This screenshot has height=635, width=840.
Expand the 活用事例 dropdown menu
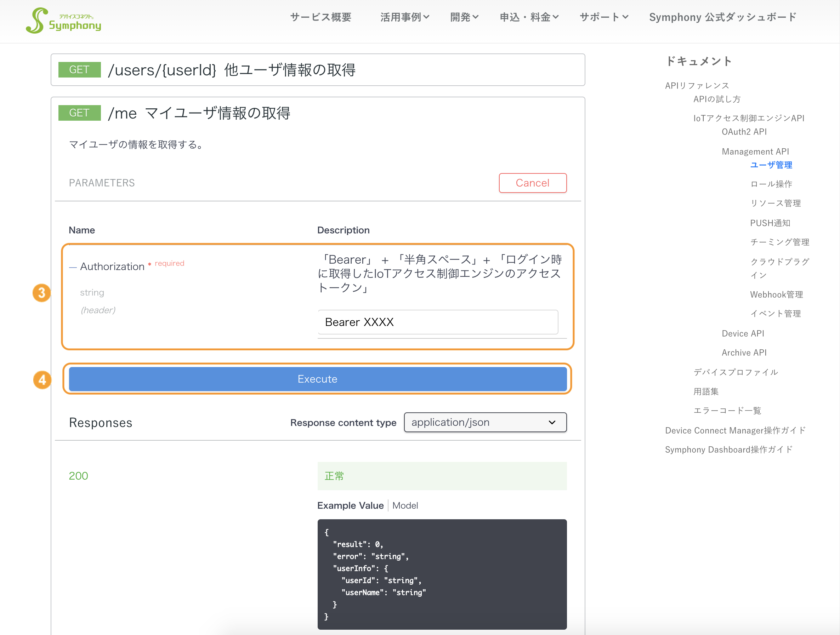[405, 17]
